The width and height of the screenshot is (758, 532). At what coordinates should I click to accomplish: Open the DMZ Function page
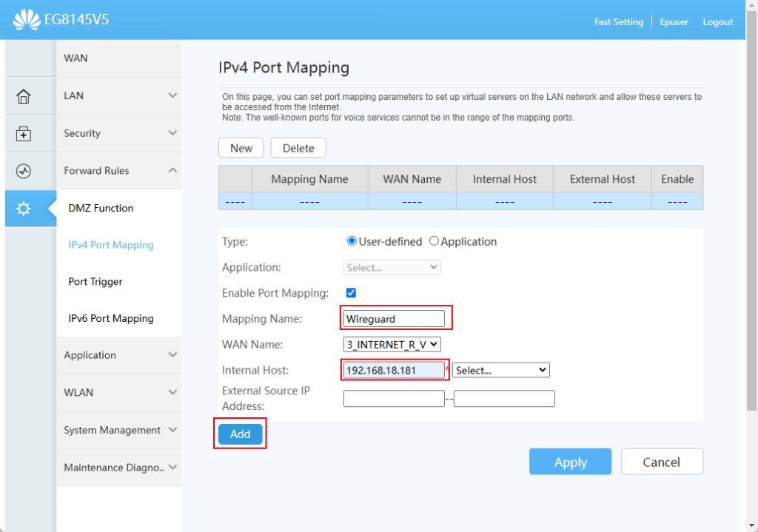point(101,208)
